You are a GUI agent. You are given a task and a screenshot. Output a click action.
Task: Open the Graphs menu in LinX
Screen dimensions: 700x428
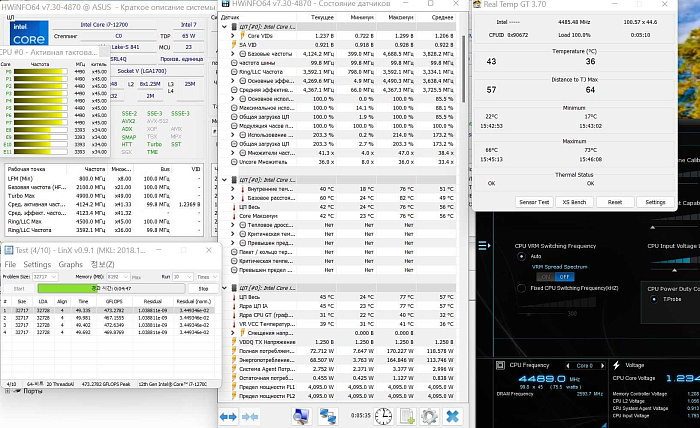pyautogui.click(x=71, y=265)
